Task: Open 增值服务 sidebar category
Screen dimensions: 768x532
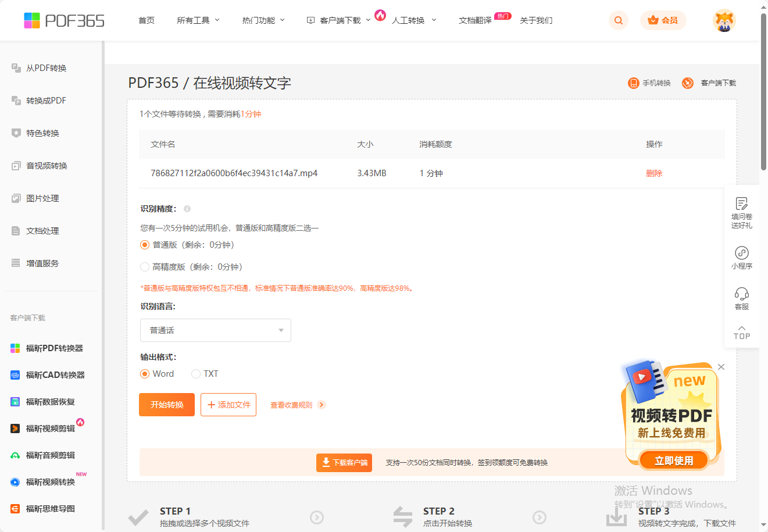Action: [x=42, y=263]
